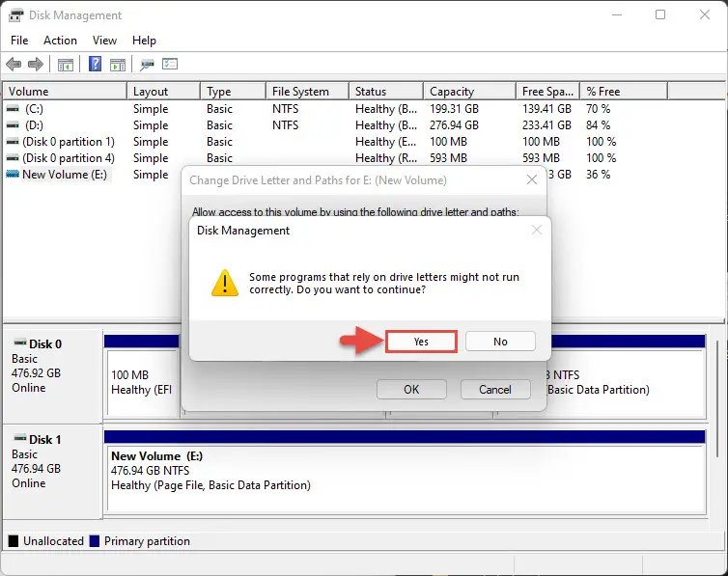Click the graphical pane vertical scrollbar
728x576 pixels.
tap(717, 398)
